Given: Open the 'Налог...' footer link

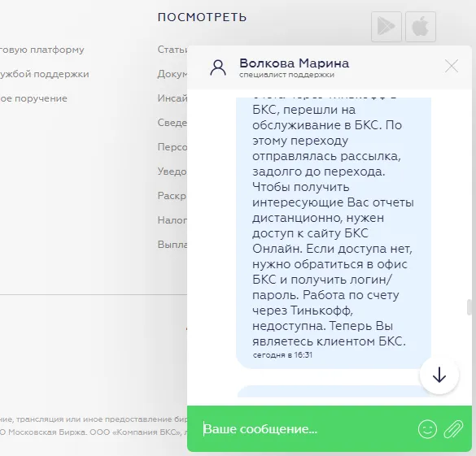Looking at the screenshot, I should click(x=172, y=219).
